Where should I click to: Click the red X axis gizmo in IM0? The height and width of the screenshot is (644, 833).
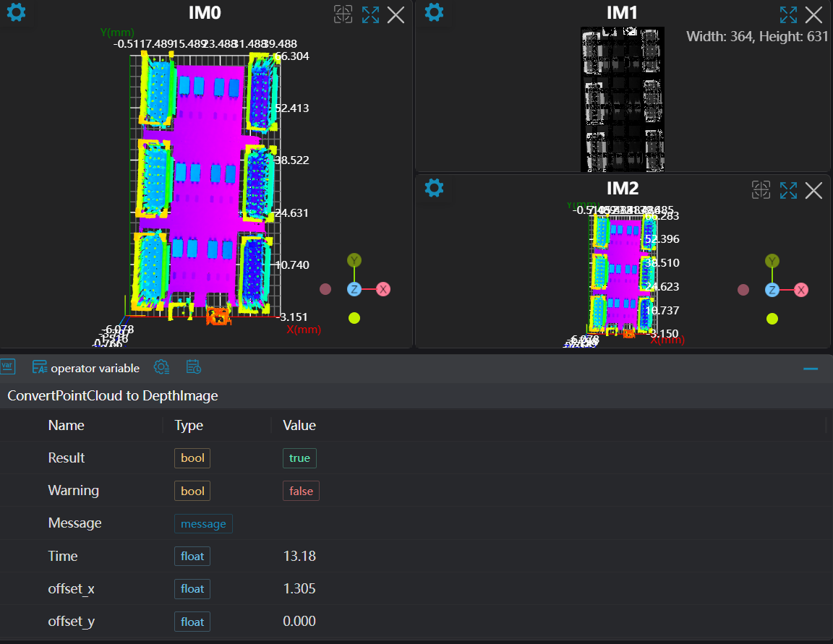tap(383, 289)
